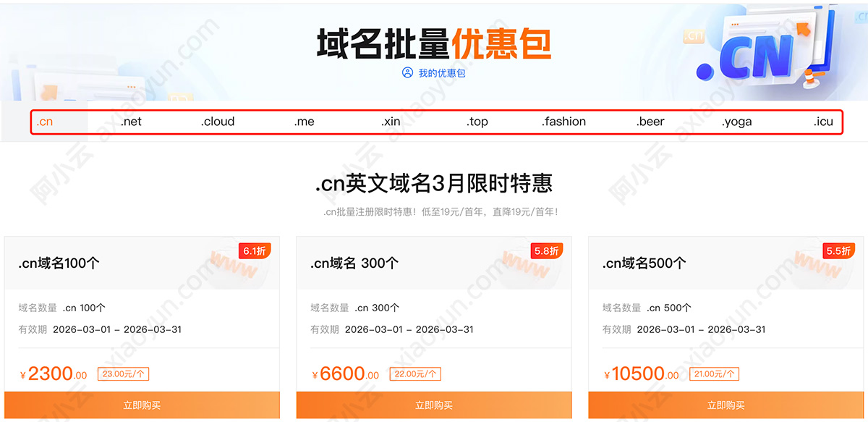
Task: Click the .cn 300个 quantity value
Action: [377, 308]
